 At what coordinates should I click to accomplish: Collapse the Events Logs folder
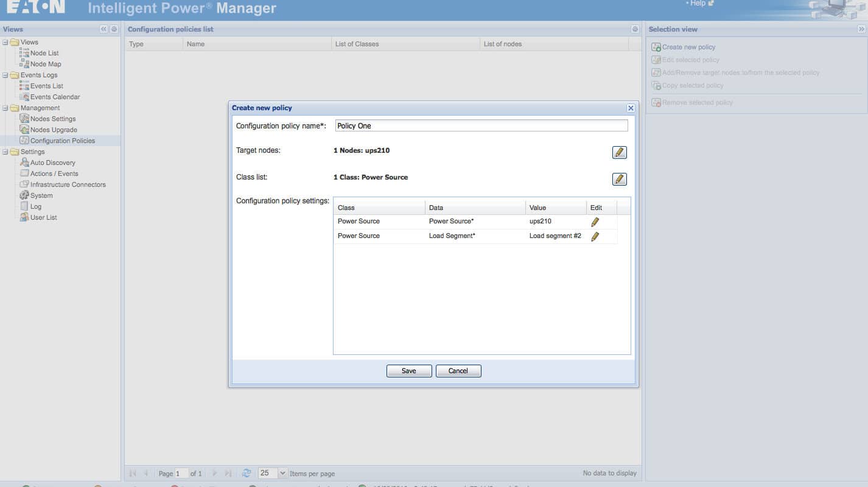(5, 75)
